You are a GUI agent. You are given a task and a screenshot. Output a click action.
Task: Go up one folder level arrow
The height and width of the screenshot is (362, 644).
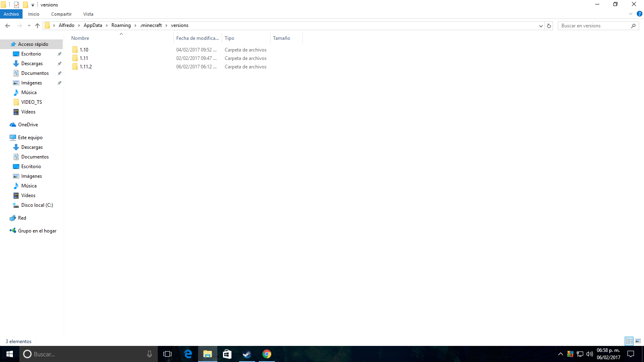pos(37,26)
